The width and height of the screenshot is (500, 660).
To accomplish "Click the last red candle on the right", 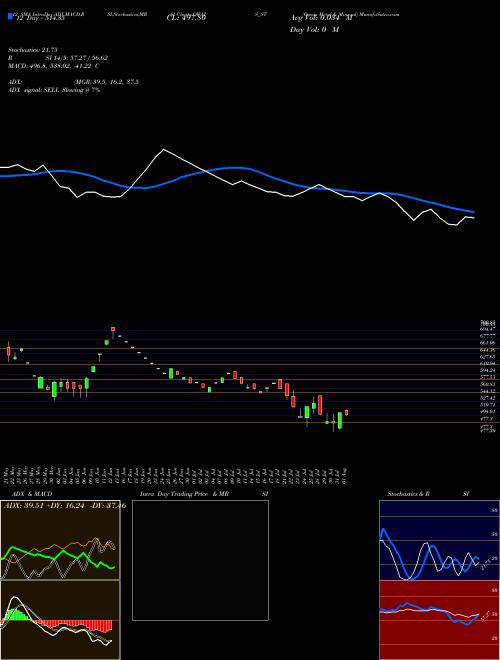I will pos(346,412).
